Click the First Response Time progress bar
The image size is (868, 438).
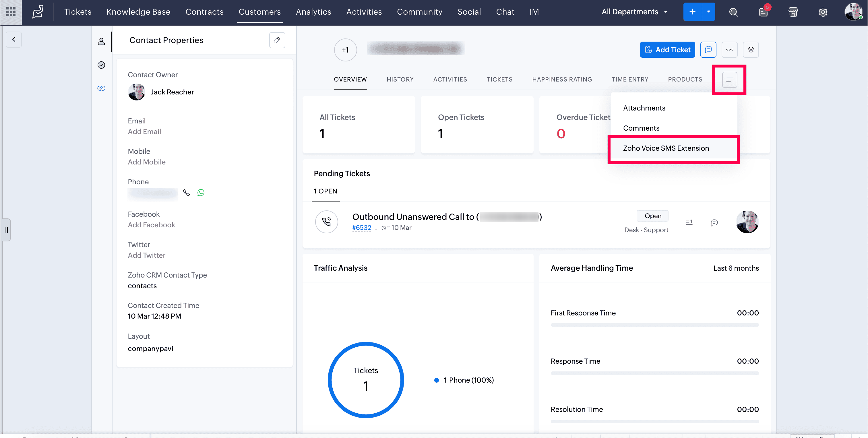654,325
